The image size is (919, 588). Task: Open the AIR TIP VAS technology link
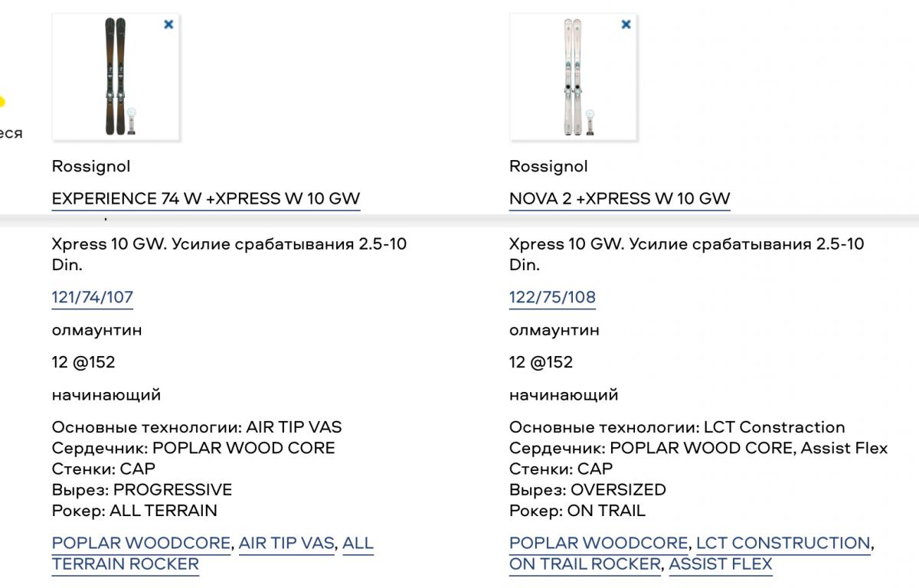pos(286,544)
